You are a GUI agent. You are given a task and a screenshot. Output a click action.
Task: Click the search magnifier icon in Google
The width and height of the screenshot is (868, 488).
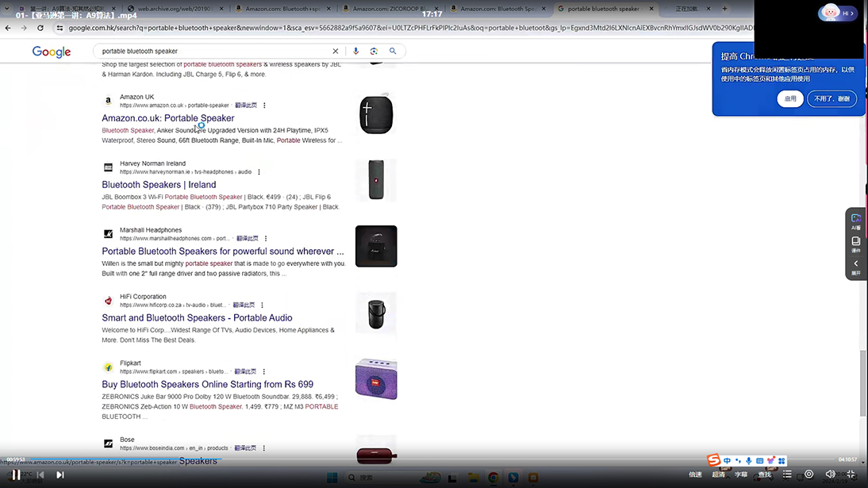click(x=393, y=51)
